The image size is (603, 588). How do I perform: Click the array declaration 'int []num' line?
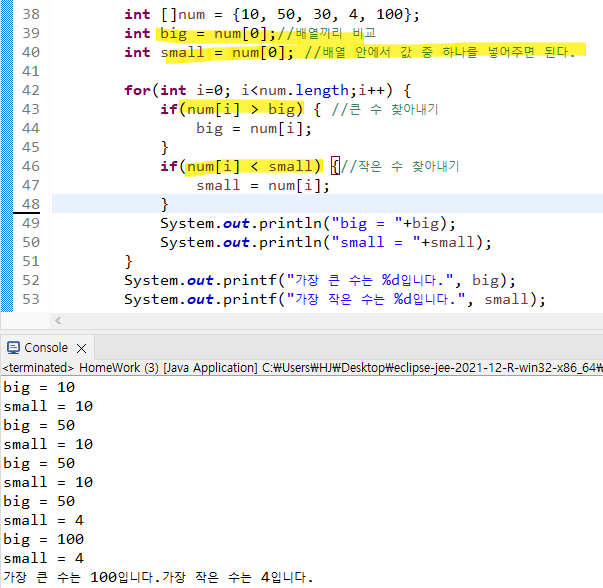272,14
